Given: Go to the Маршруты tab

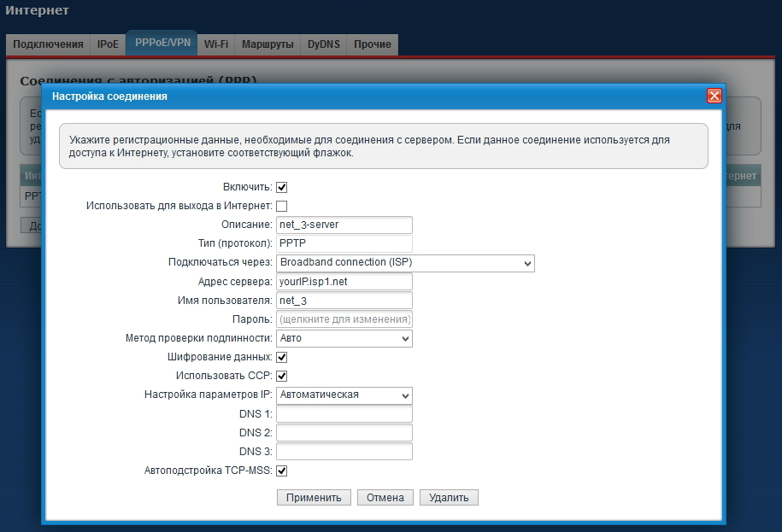Looking at the screenshot, I should [x=268, y=44].
